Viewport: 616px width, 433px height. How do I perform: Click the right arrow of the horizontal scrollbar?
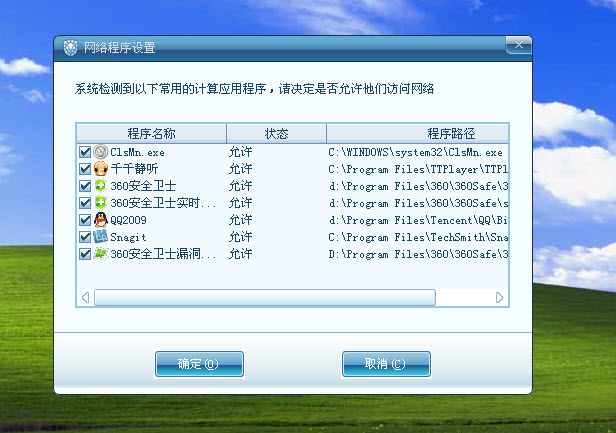(499, 297)
